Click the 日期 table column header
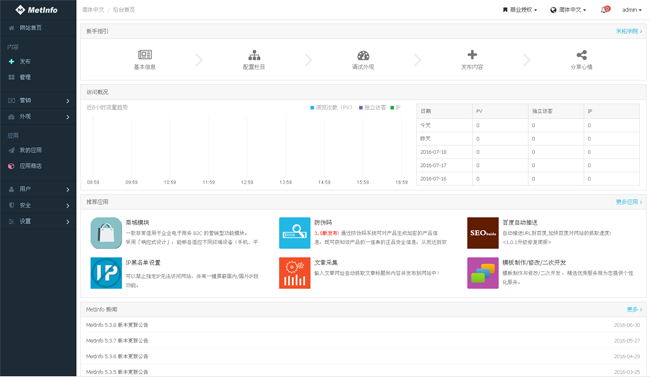Screen dimensions: 650x377 pos(444,111)
